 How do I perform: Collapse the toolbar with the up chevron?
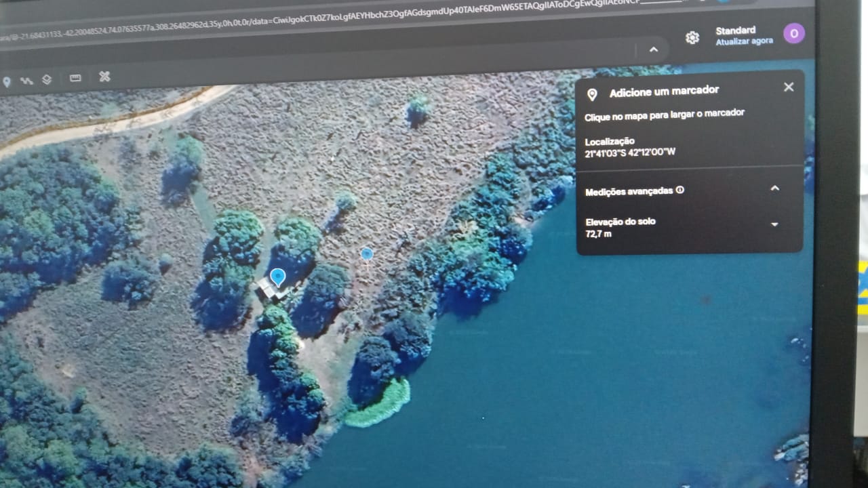653,49
